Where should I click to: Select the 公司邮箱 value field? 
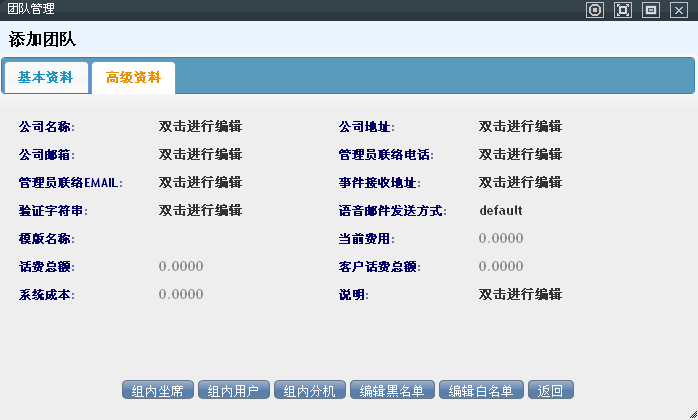click(x=200, y=155)
